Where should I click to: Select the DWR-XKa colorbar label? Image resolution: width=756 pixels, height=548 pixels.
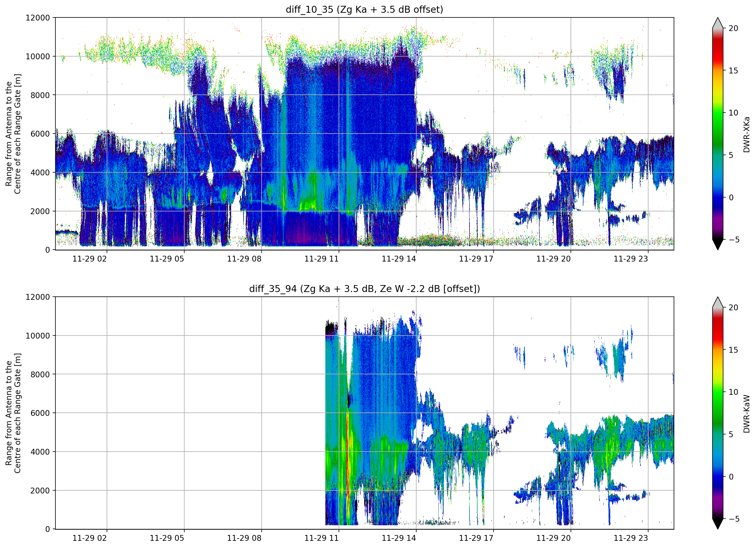[746, 134]
